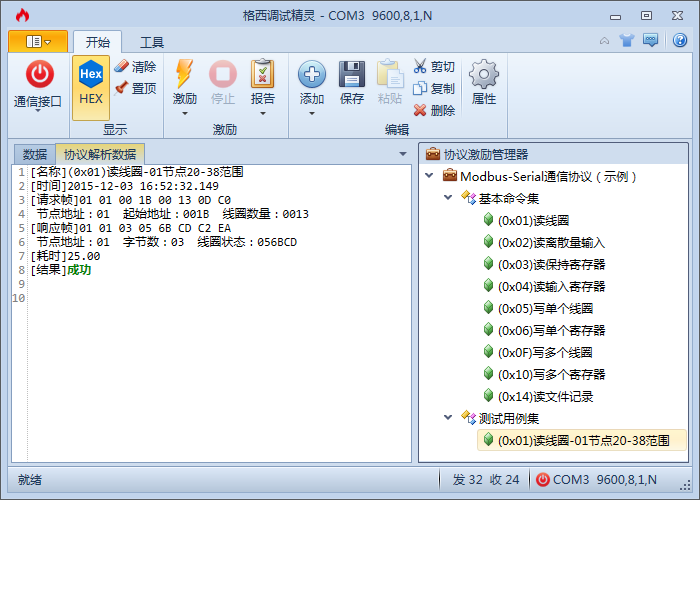
Task: Expand the 通信接口 dropdown arrow
Action: point(38,111)
